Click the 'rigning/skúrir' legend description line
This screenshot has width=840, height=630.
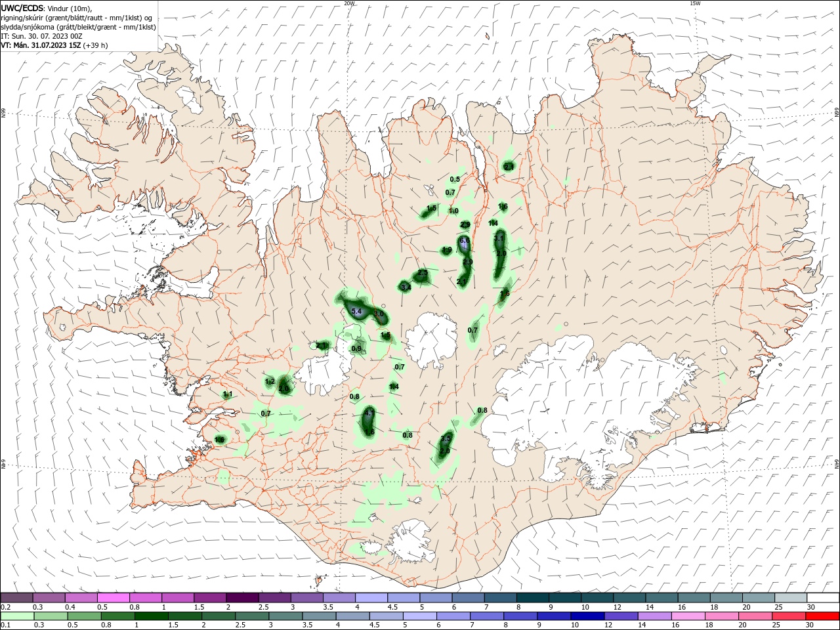pyautogui.click(x=77, y=18)
